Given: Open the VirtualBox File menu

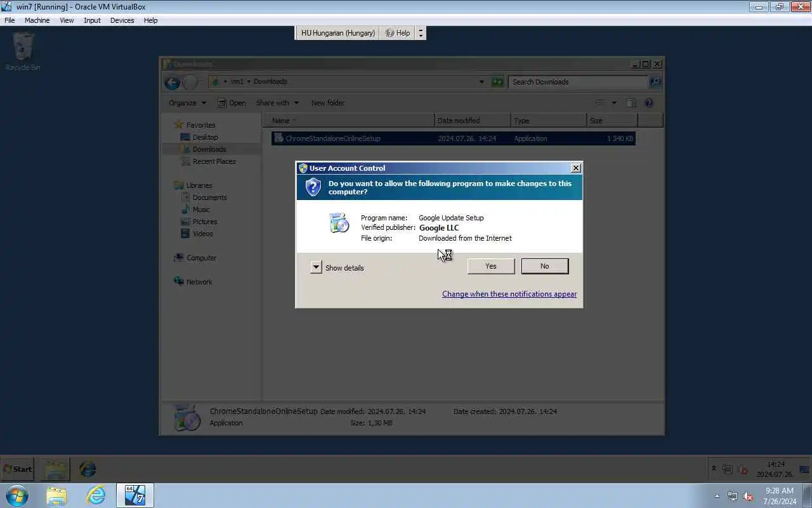Looking at the screenshot, I should (10, 20).
